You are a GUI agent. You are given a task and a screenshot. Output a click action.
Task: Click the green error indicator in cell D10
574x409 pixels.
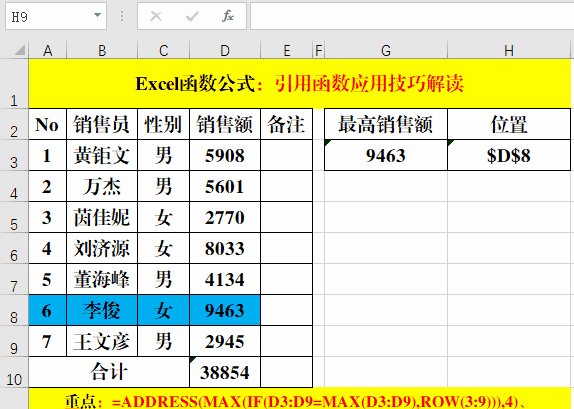pyautogui.click(x=193, y=360)
